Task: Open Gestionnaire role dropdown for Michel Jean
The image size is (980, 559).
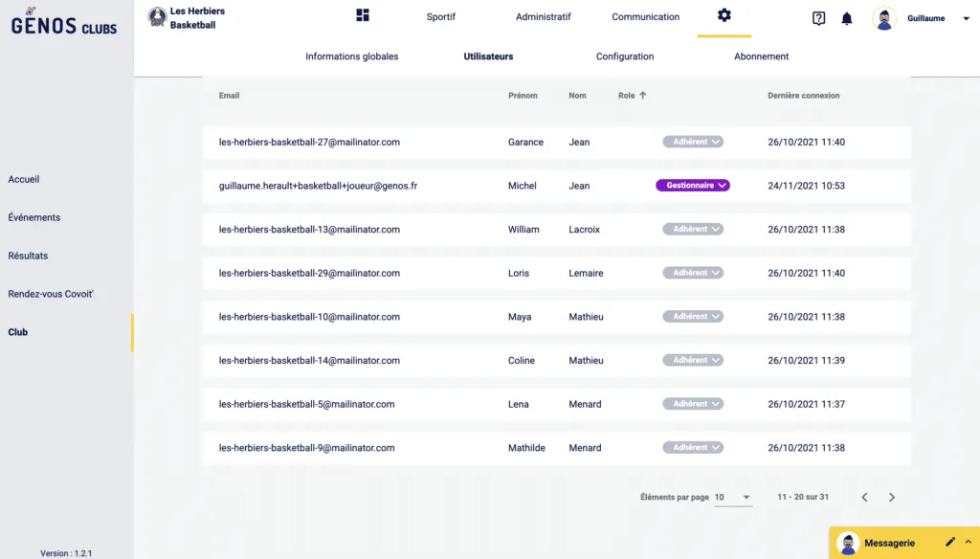Action: coord(693,186)
